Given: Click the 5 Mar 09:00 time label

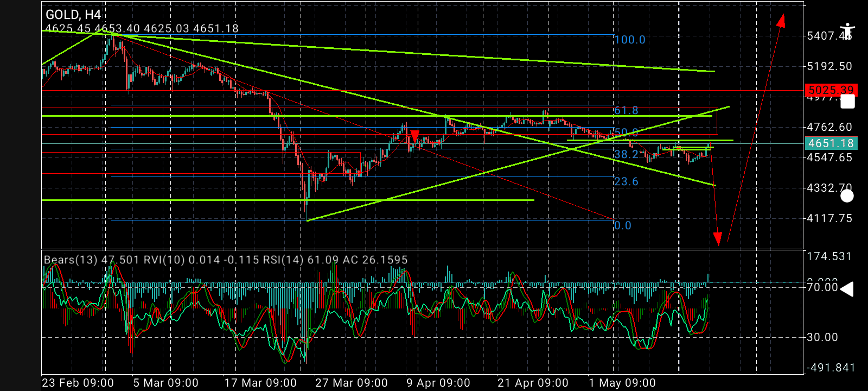Looking at the screenshot, I should pos(166,383).
